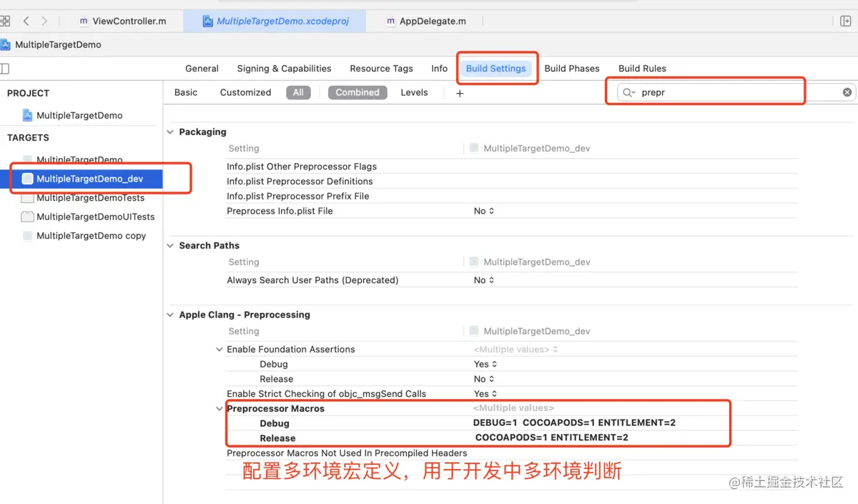Open Preprocess Info.plist File No dropdown

coord(484,211)
